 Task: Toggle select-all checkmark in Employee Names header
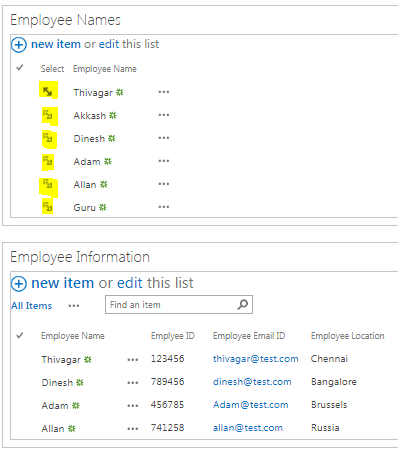pos(20,68)
